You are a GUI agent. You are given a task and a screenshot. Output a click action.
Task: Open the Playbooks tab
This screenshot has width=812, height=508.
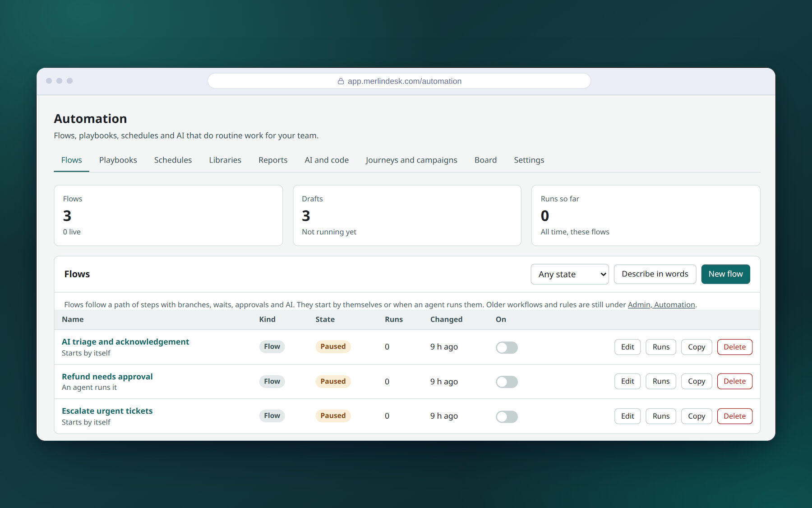tap(118, 160)
